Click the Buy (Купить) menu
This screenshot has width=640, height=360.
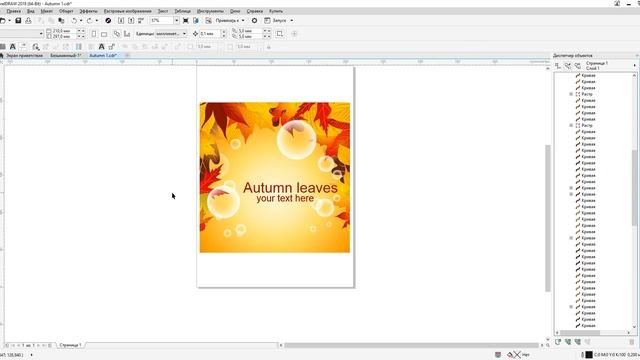click(276, 11)
